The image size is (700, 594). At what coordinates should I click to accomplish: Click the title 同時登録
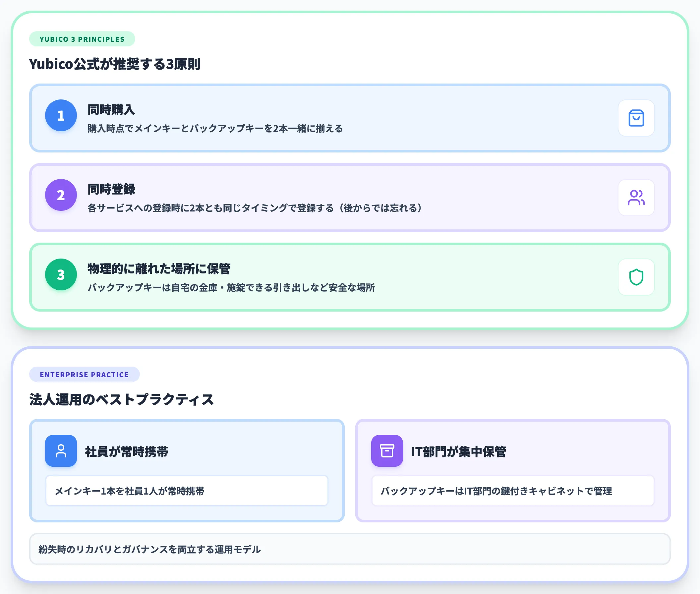pyautogui.click(x=111, y=189)
